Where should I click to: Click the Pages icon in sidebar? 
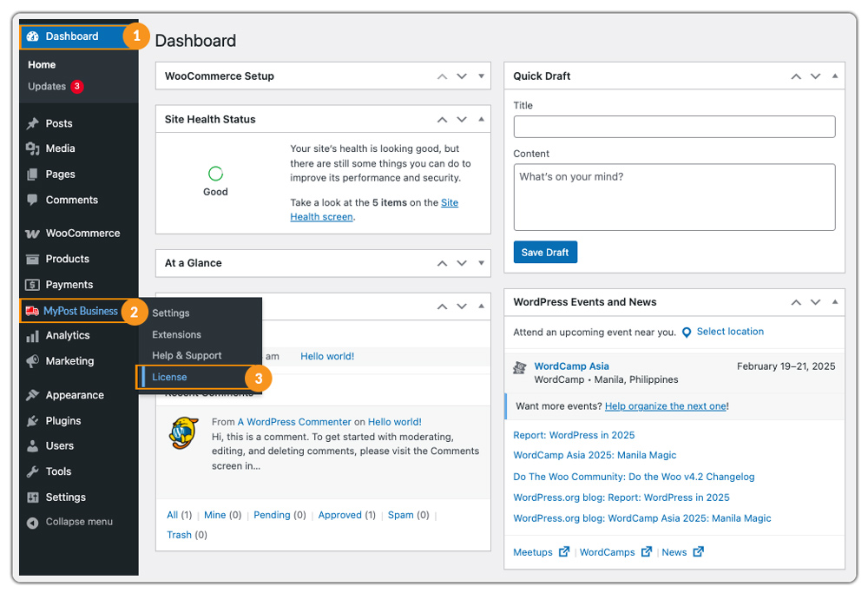click(33, 175)
